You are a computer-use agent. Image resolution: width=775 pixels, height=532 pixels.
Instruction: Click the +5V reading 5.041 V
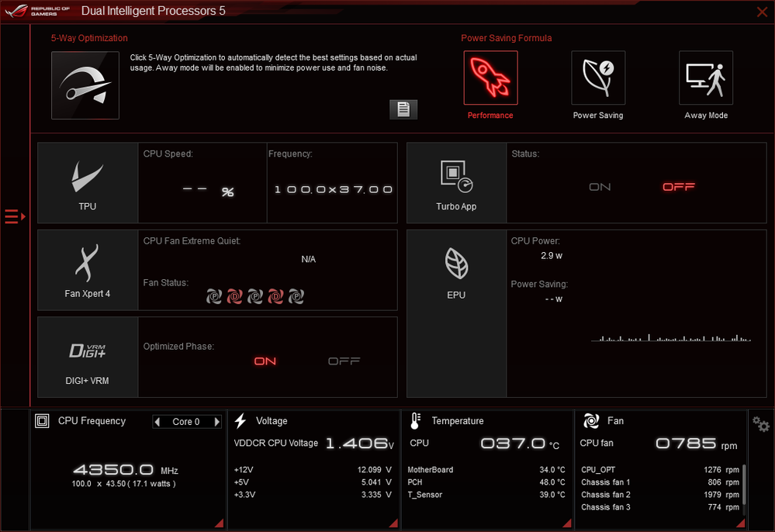(376, 482)
